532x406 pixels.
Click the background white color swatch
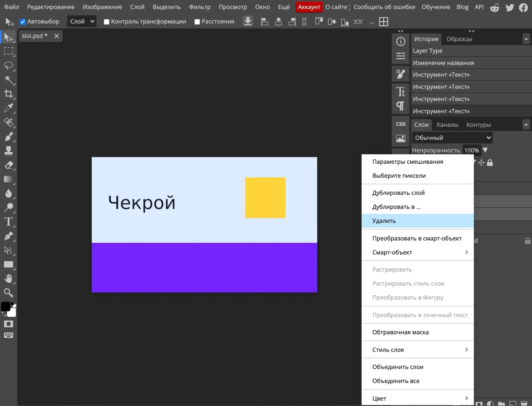pyautogui.click(x=12, y=313)
